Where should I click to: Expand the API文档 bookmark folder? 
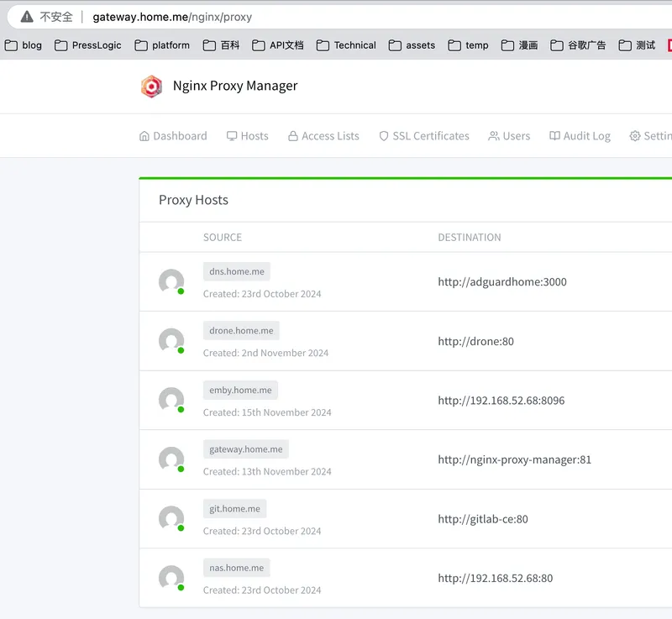(277, 45)
